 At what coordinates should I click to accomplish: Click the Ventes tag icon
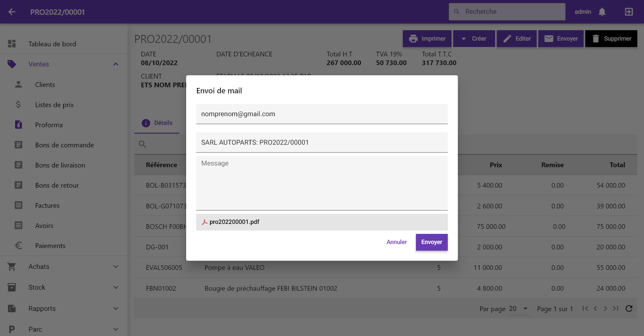click(12, 64)
